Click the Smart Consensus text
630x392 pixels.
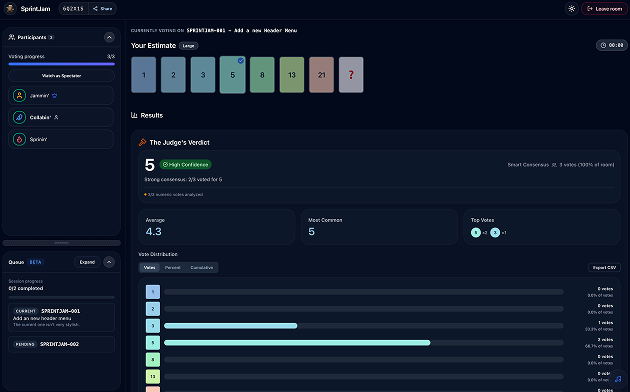(x=528, y=165)
